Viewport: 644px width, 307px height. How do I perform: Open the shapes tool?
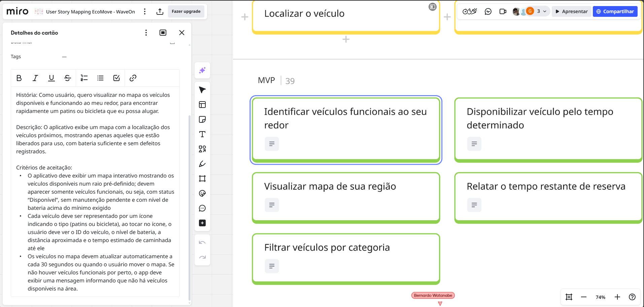(x=202, y=149)
